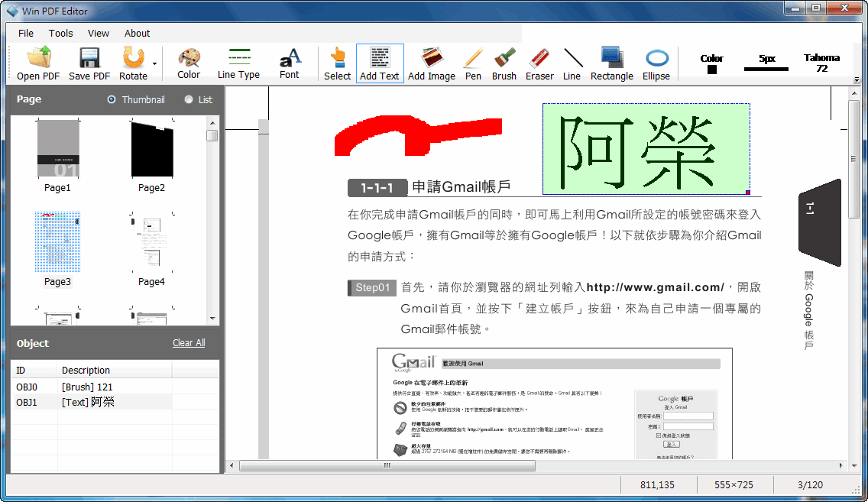Open the Tools menu
This screenshot has height=502, width=868.
(x=60, y=33)
